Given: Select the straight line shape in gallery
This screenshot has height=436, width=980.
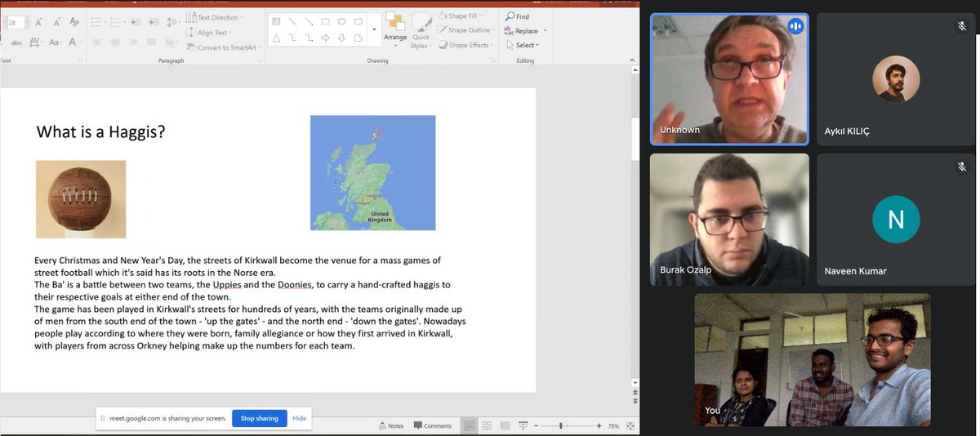Looking at the screenshot, I should click(292, 21).
